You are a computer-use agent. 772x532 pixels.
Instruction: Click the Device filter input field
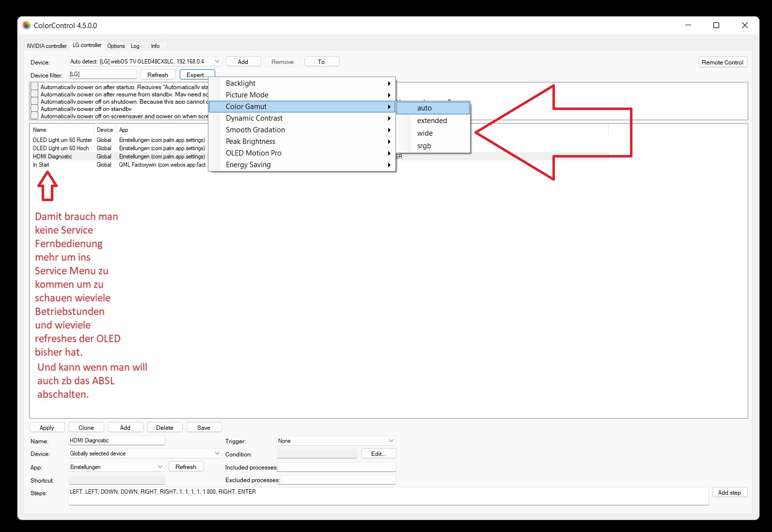pyautogui.click(x=102, y=74)
